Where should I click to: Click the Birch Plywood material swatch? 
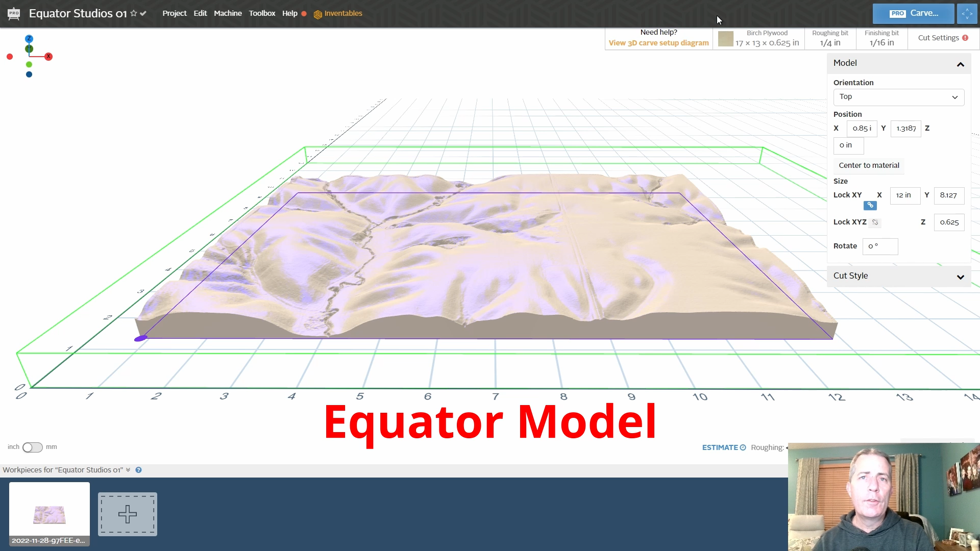pyautogui.click(x=725, y=39)
